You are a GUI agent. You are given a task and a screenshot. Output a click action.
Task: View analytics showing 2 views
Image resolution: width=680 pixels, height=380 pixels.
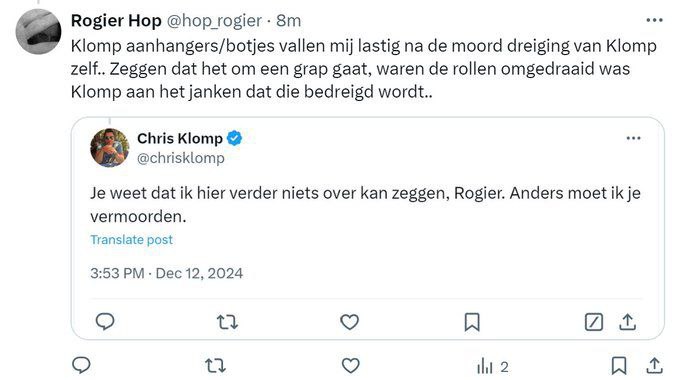(x=493, y=367)
